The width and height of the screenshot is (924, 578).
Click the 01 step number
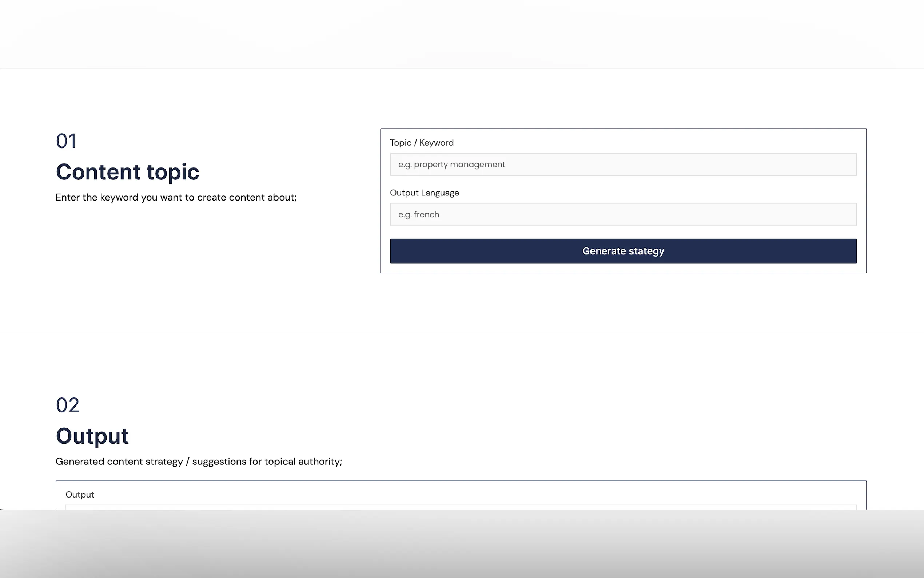[x=66, y=141]
